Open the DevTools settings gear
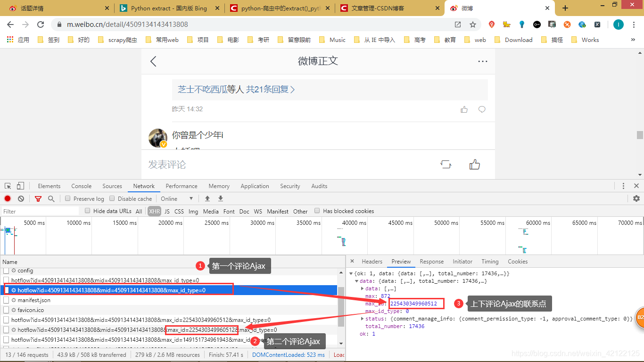 (636, 198)
